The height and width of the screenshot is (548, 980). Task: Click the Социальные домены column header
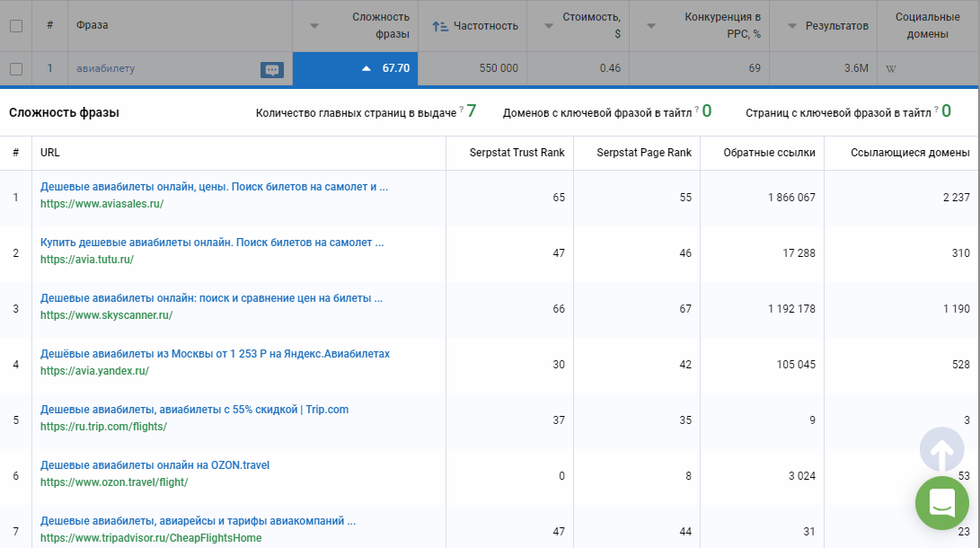(928, 26)
